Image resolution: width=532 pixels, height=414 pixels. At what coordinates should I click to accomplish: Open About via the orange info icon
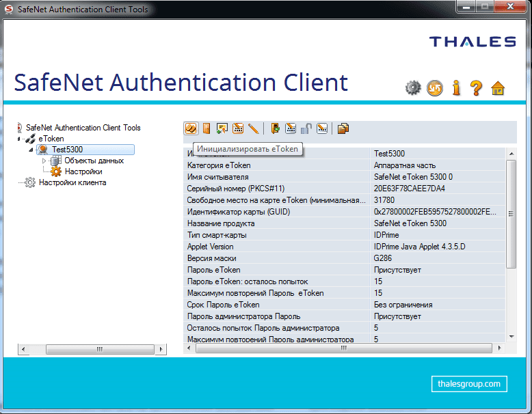tap(456, 88)
